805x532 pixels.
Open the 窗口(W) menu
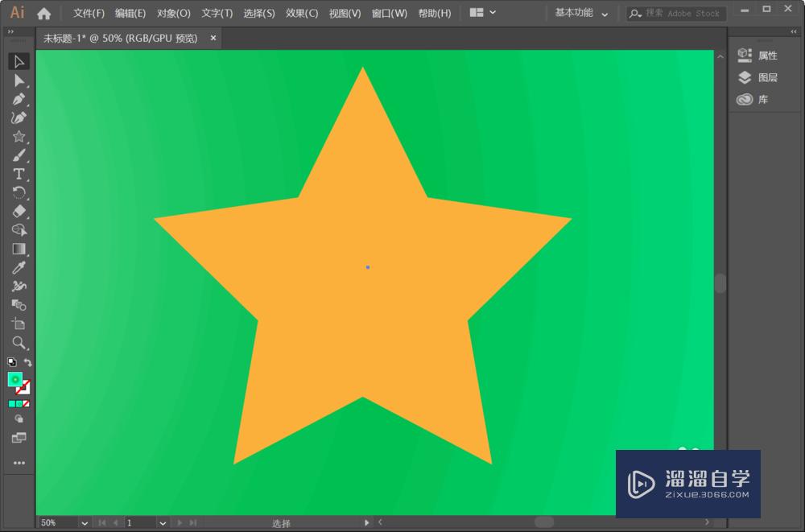tap(389, 14)
